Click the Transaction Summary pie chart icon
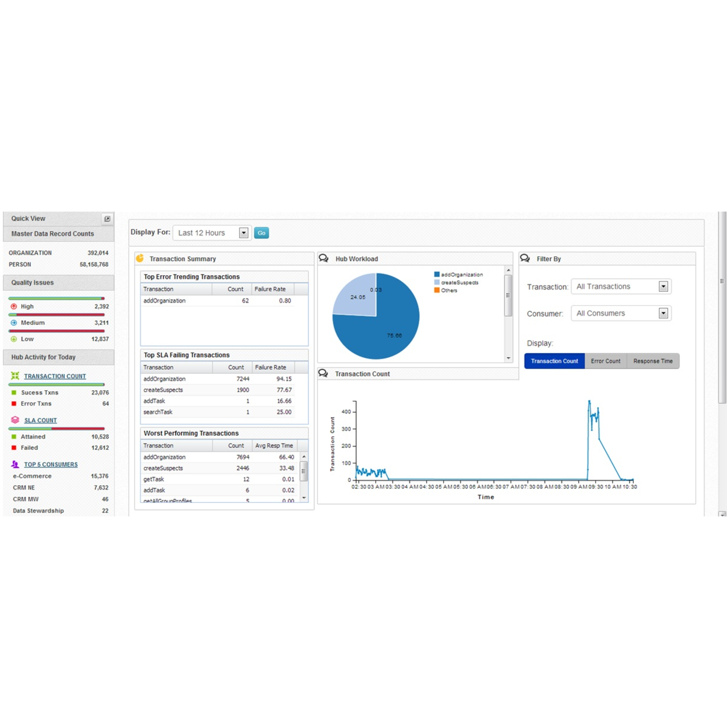Viewport: 728px width, 728px height. 140,258
